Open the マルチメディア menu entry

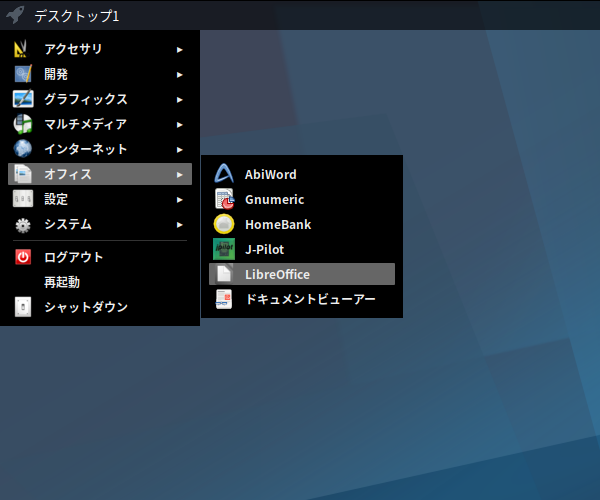100,124
